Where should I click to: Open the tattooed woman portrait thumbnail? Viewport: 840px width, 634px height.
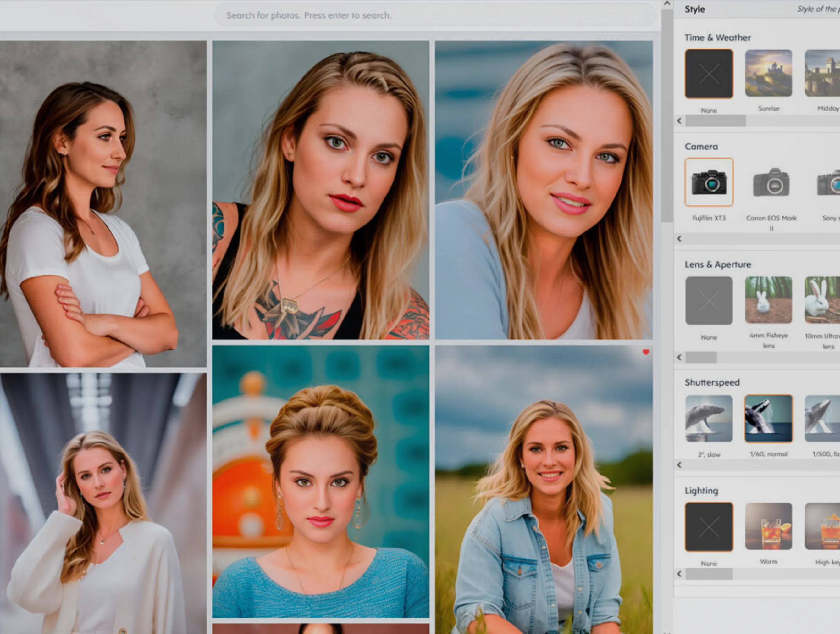click(x=321, y=190)
